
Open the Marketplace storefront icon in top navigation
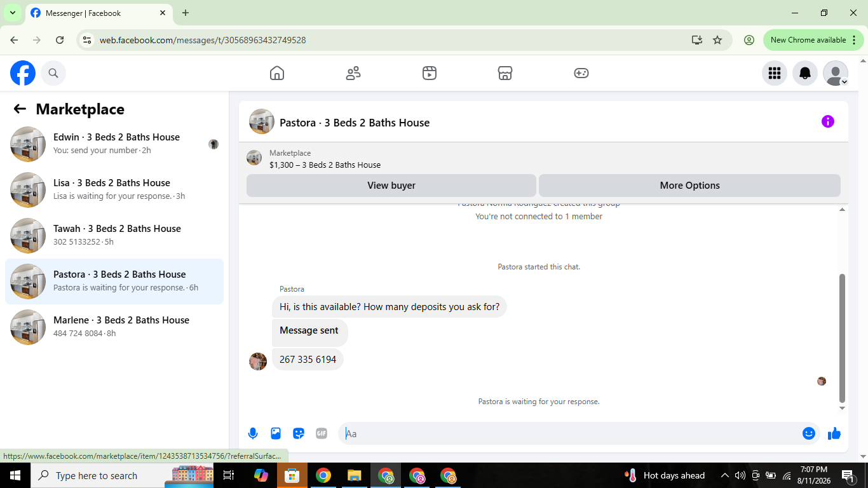[x=505, y=73]
